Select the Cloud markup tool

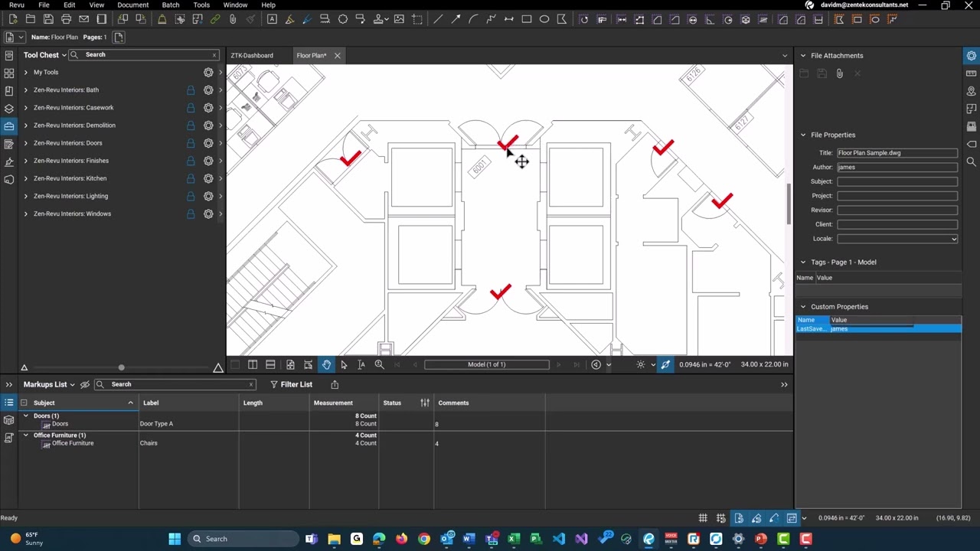point(343,19)
